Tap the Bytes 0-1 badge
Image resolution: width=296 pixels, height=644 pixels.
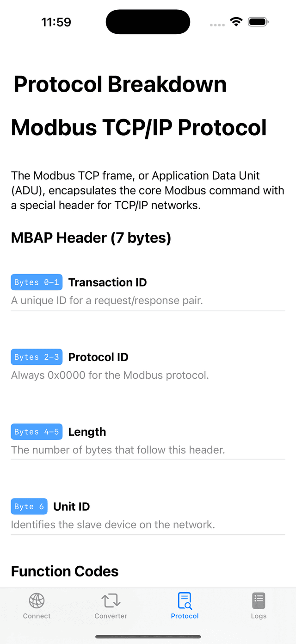[x=37, y=282]
